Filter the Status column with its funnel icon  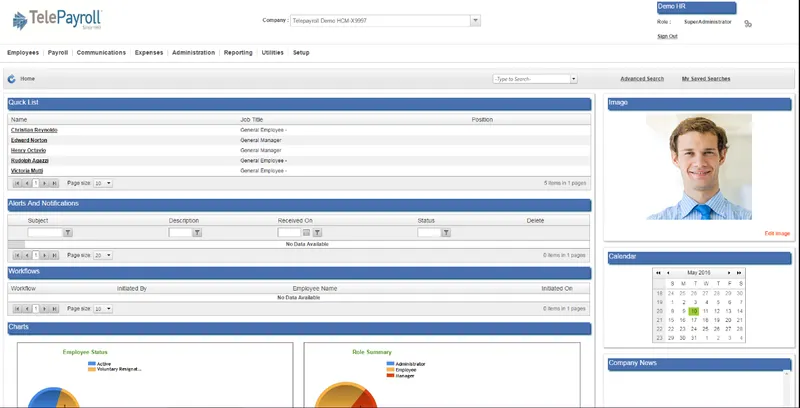point(446,233)
